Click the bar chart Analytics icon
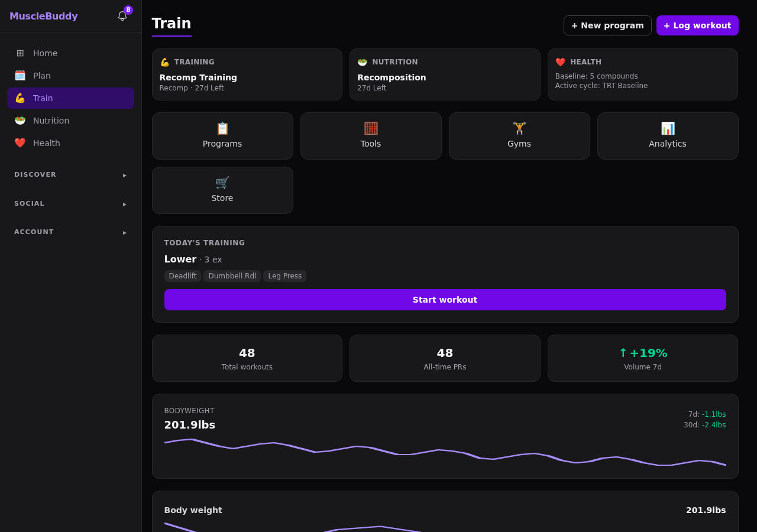The width and height of the screenshot is (757, 532). point(668,128)
